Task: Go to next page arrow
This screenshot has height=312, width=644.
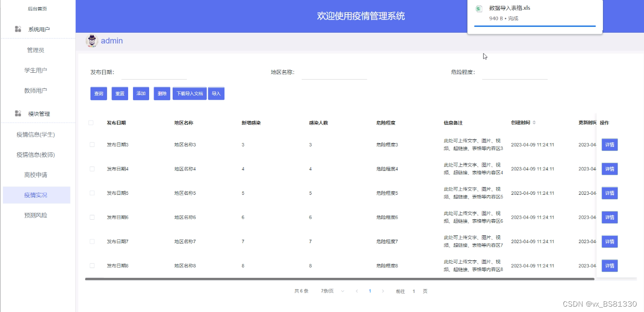Action: (x=383, y=291)
